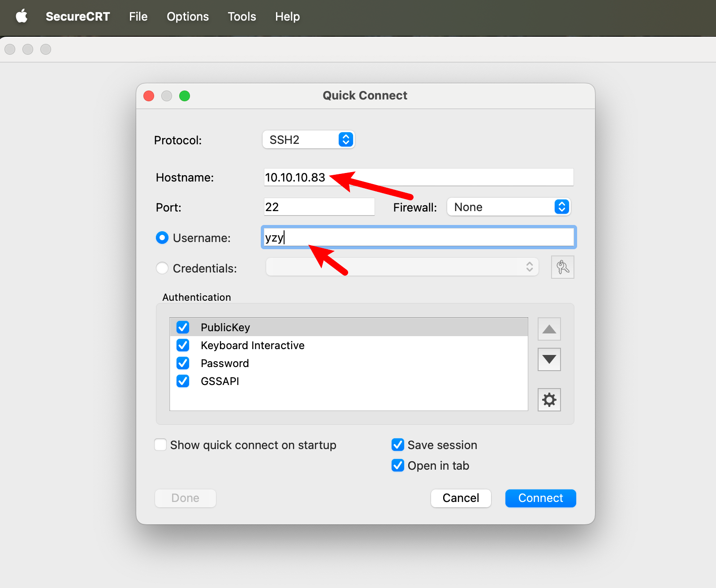Screen dimensions: 716x588
Task: Toggle the Open in tab checkbox
Action: click(398, 465)
